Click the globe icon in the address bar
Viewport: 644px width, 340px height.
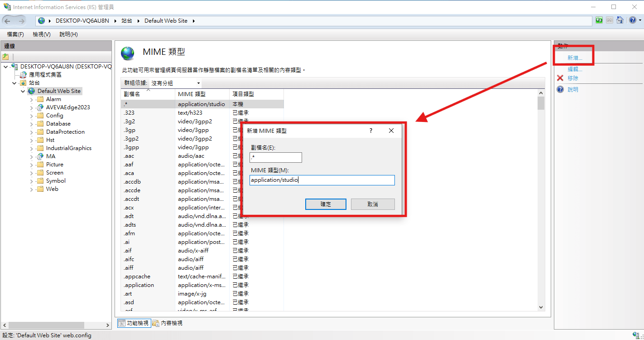coord(42,21)
